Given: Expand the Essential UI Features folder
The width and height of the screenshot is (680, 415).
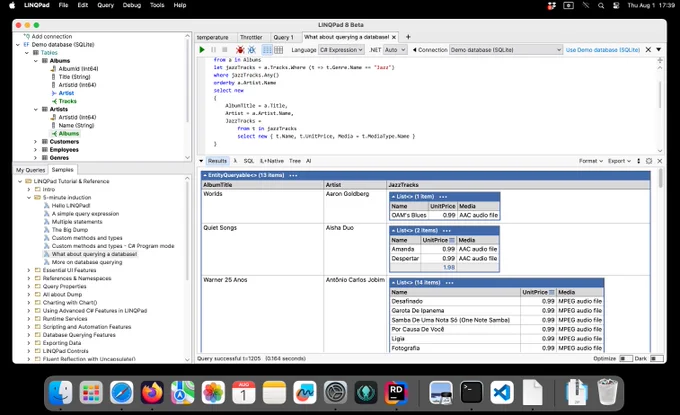Looking at the screenshot, I should coord(29,270).
